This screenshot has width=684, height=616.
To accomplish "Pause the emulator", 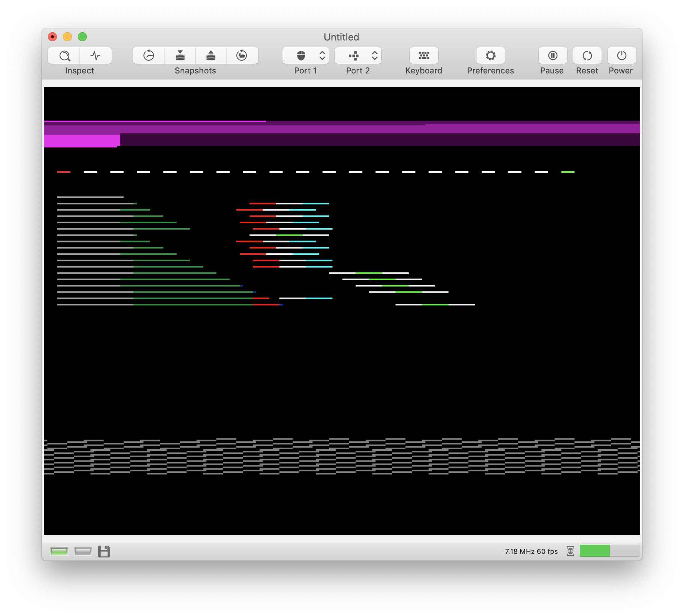I will click(x=553, y=56).
